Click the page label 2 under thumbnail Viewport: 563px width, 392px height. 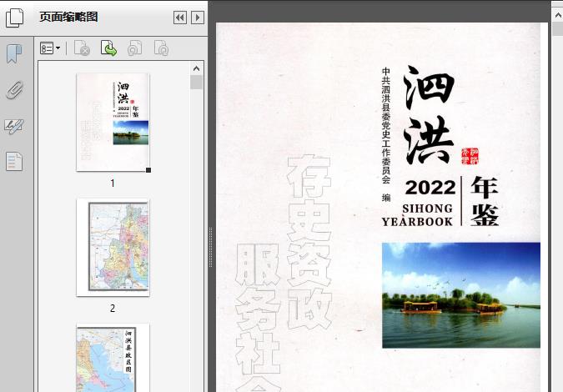pos(113,309)
